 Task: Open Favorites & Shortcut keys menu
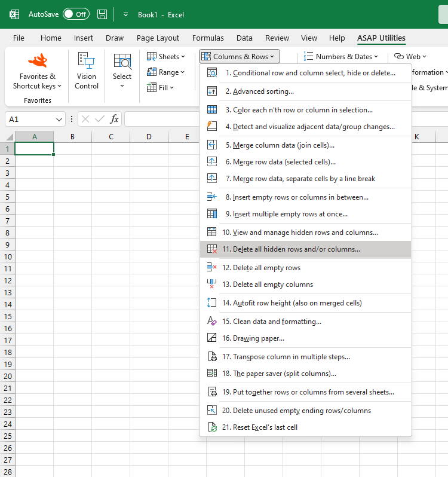(38, 72)
